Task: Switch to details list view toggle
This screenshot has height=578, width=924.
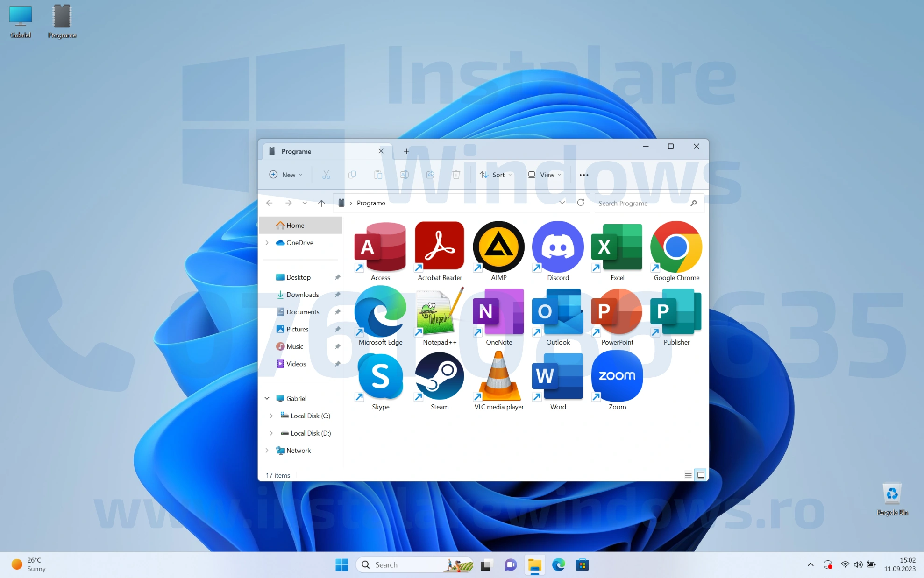Action: pos(688,475)
